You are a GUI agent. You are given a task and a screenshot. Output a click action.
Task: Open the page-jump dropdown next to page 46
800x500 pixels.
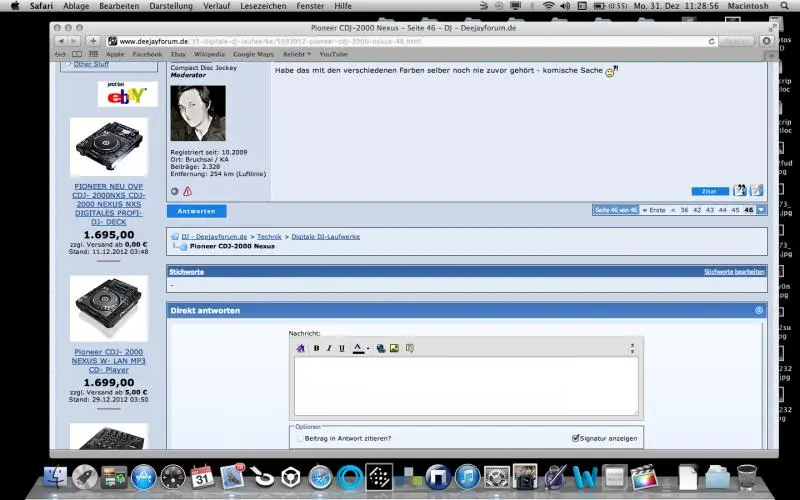(x=762, y=210)
